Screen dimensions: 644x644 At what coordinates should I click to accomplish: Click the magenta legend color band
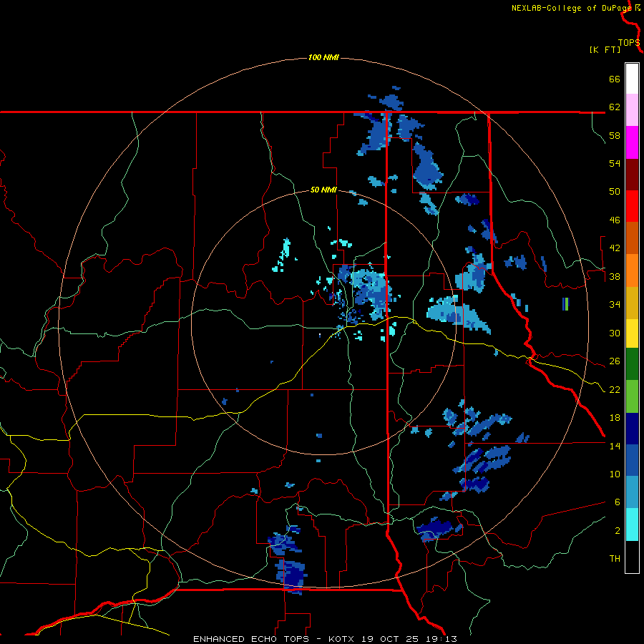(632, 142)
